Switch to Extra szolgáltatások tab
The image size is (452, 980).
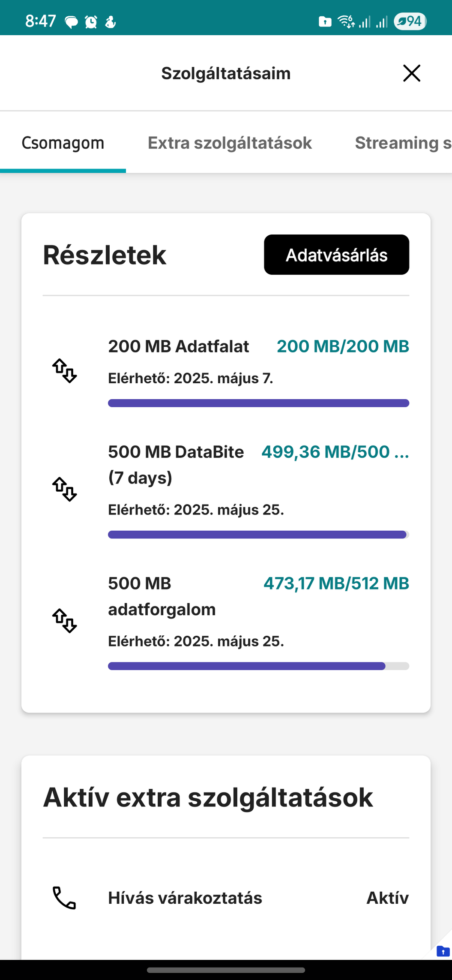coord(230,143)
